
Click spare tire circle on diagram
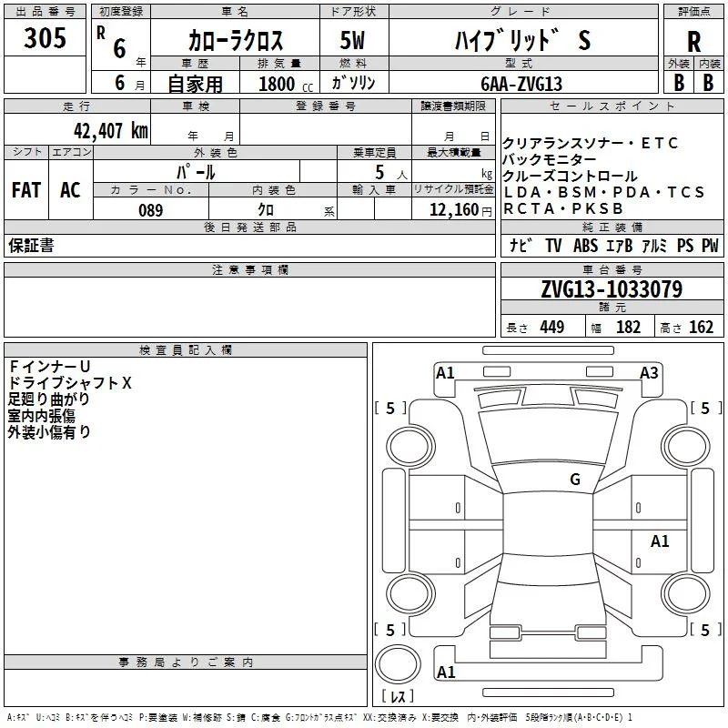pyautogui.click(x=398, y=664)
